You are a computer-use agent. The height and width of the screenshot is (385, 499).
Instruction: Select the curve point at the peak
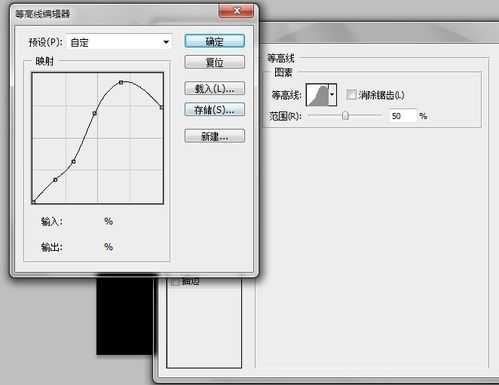(x=121, y=82)
